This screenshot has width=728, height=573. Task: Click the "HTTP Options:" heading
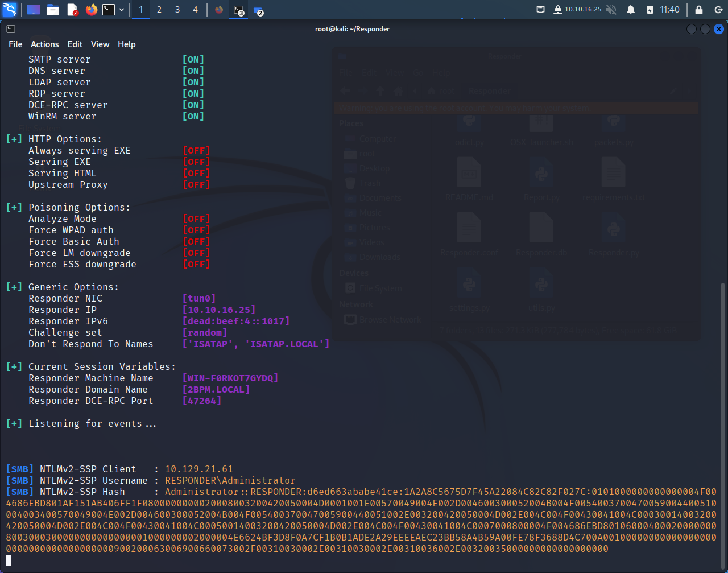[65, 139]
